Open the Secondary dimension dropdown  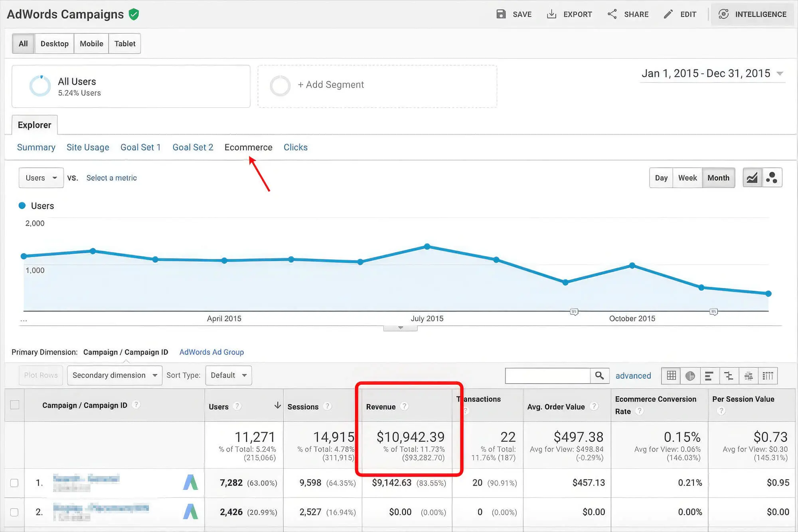click(115, 375)
